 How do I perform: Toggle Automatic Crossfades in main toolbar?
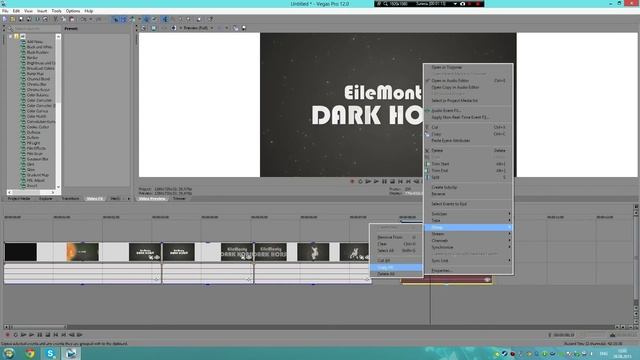tap(123, 19)
